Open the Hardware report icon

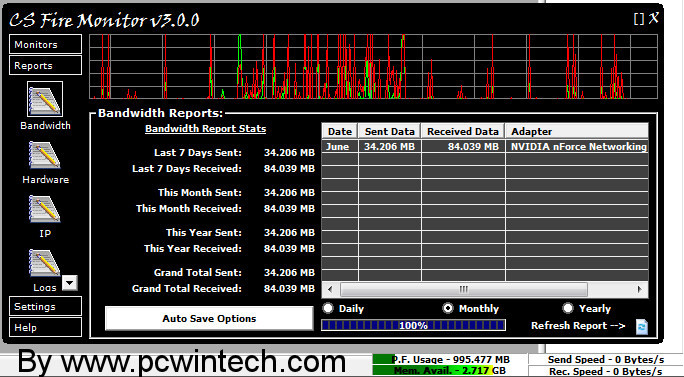tap(45, 155)
